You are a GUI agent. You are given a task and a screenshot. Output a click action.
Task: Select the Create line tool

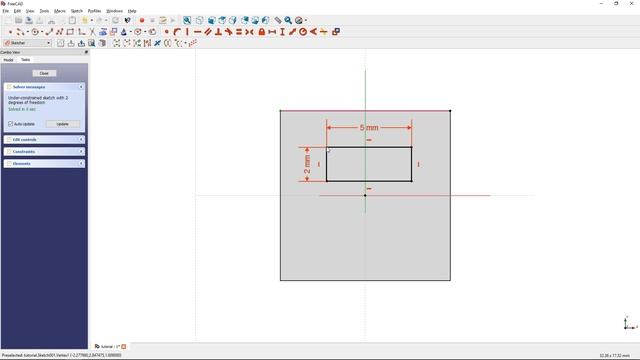point(49,32)
